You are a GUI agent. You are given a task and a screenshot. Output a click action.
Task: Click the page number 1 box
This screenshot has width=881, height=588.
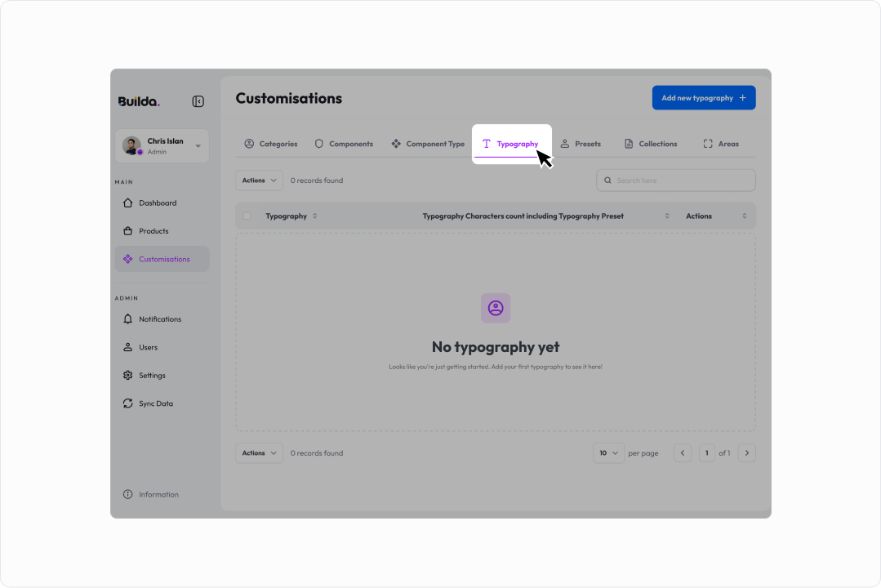[x=707, y=453]
